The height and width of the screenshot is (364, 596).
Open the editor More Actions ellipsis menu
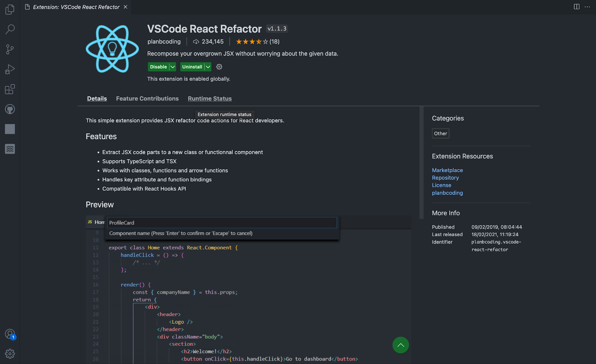[587, 7]
